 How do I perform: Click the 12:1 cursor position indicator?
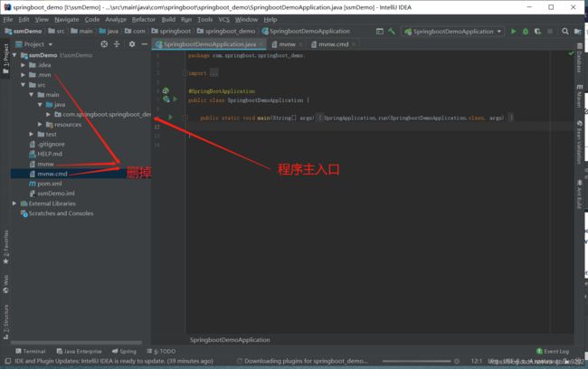476,361
